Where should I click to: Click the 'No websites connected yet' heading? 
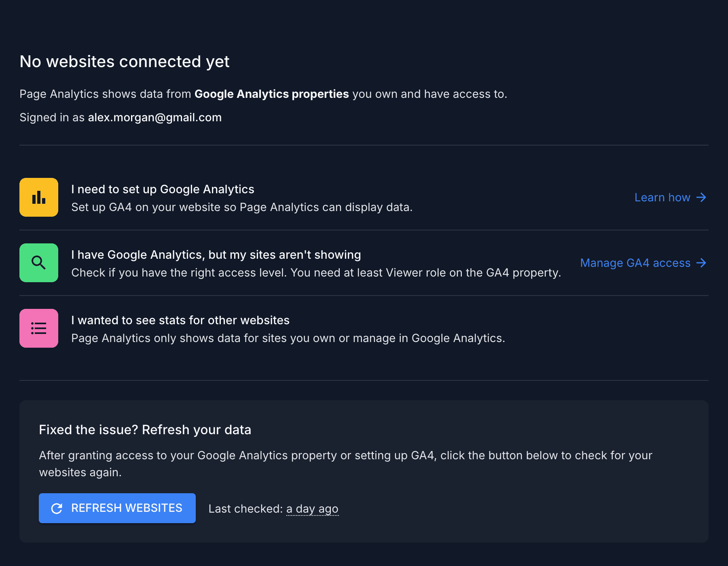(x=125, y=61)
